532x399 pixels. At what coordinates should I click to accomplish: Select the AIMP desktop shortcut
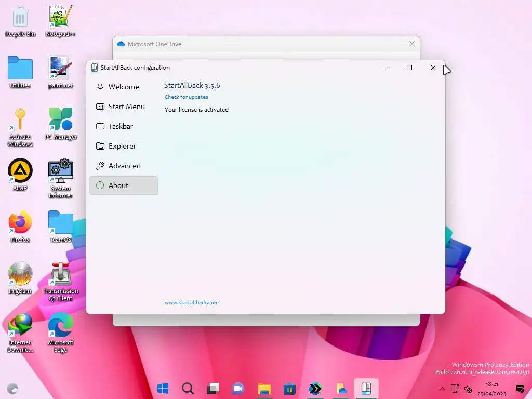20,175
